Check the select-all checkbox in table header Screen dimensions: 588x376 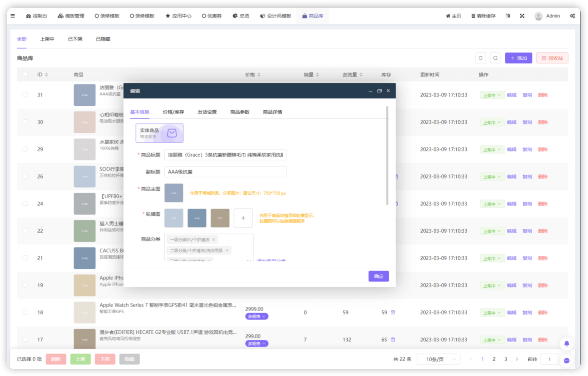coord(25,74)
